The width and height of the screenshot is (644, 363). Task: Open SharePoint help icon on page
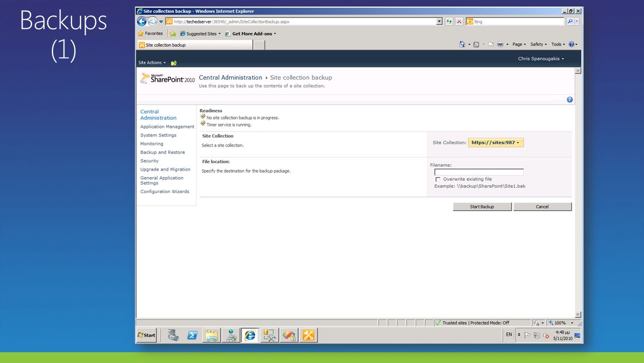569,100
